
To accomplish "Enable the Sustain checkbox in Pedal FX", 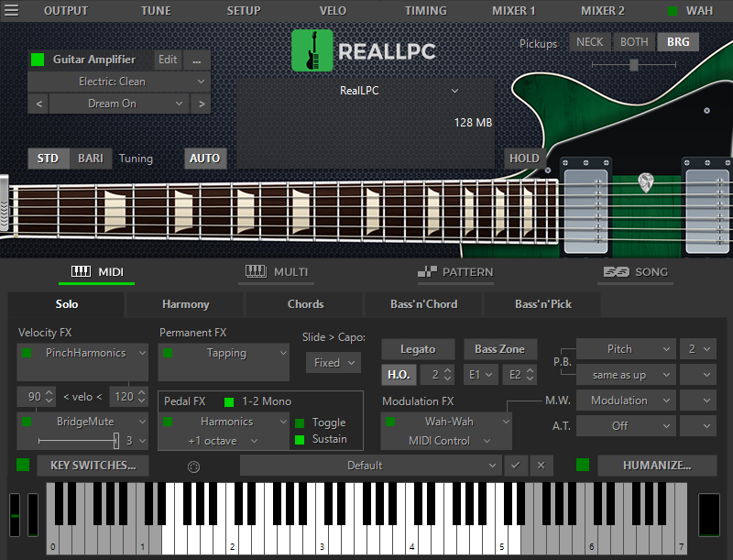I will [x=300, y=441].
